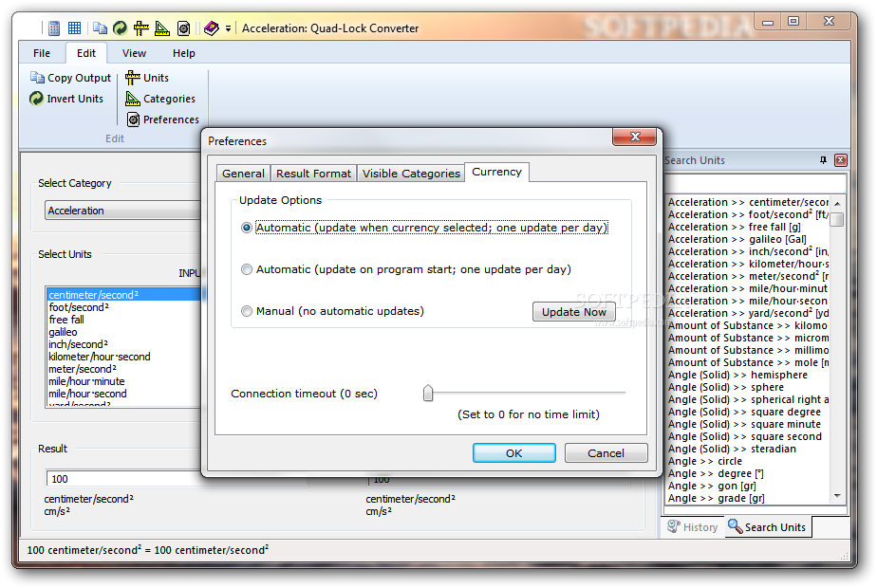Viewport: 877px width, 588px height.
Task: Select inch/second² in input units list
Action: coord(124,343)
